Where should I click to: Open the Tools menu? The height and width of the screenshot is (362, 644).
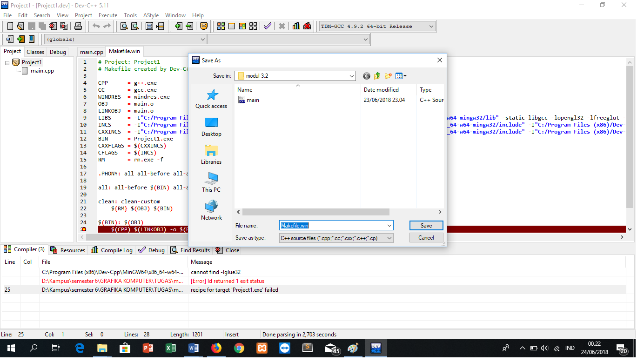coord(130,15)
